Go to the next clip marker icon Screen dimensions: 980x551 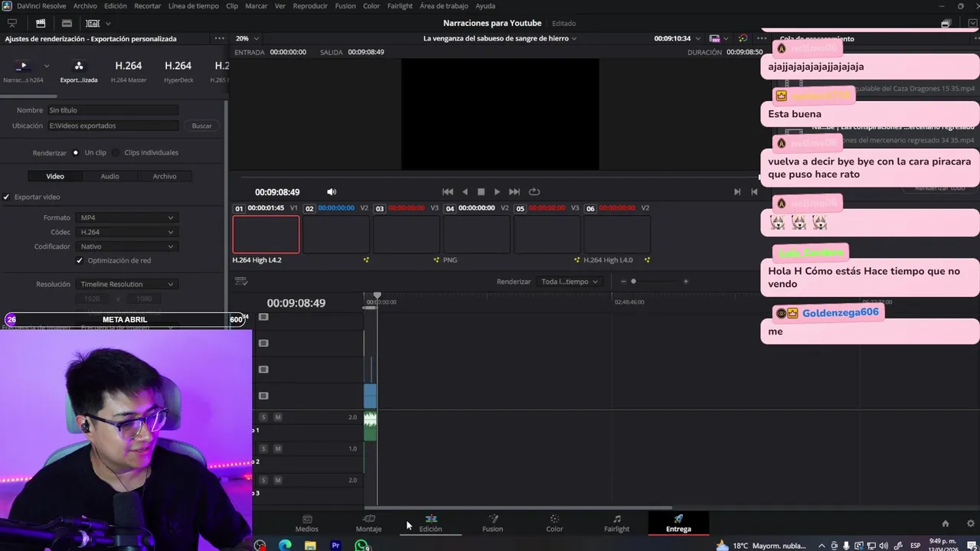point(737,192)
